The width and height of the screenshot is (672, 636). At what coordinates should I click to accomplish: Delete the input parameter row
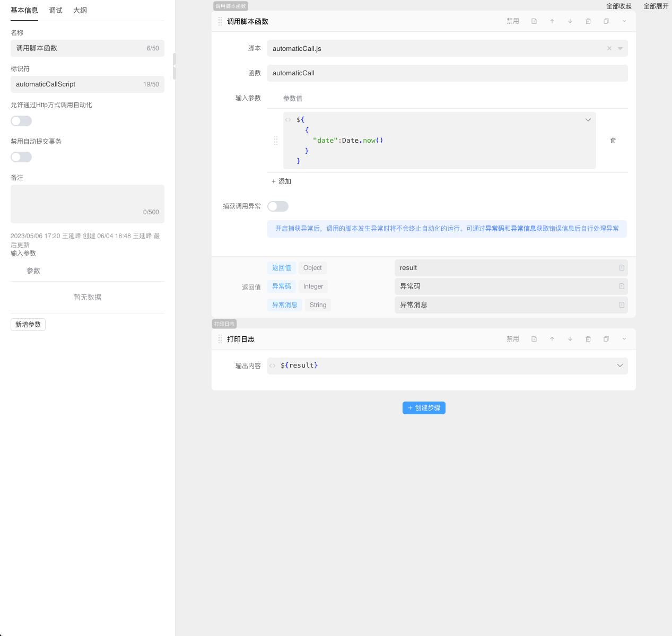coord(613,141)
